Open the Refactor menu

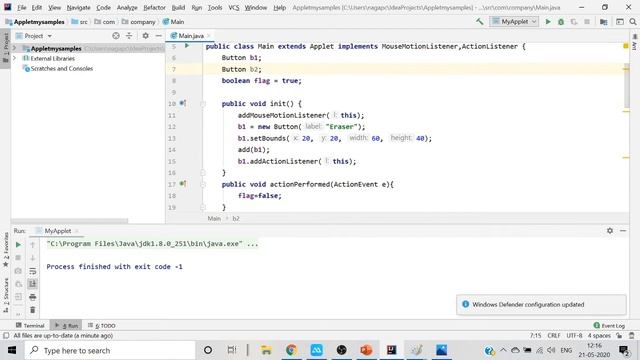coord(154,7)
